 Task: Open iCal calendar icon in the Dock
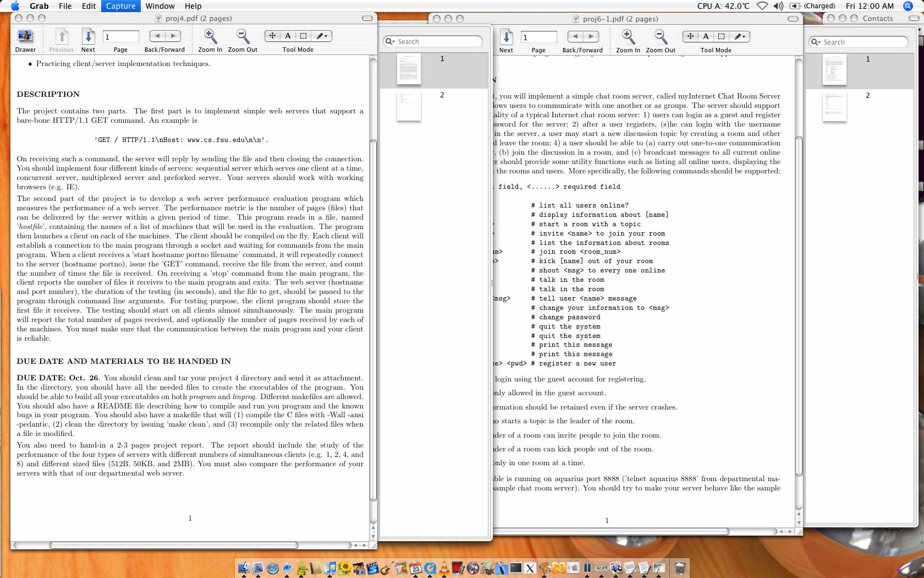coord(415,568)
